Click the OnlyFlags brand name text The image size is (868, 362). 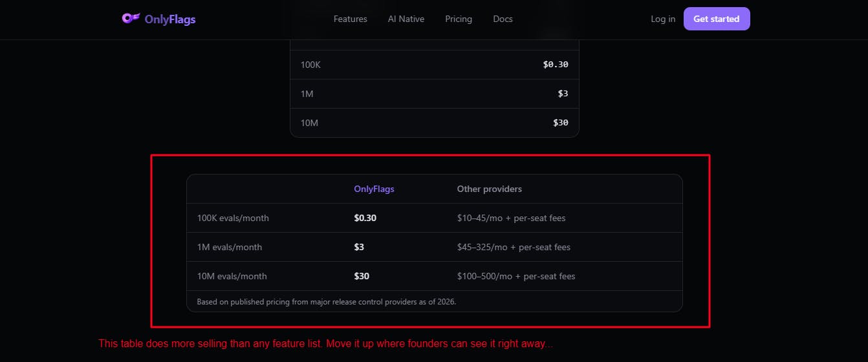[x=170, y=19]
